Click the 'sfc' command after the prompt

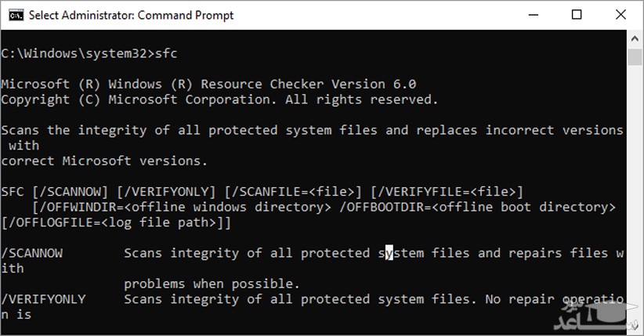[x=167, y=53]
